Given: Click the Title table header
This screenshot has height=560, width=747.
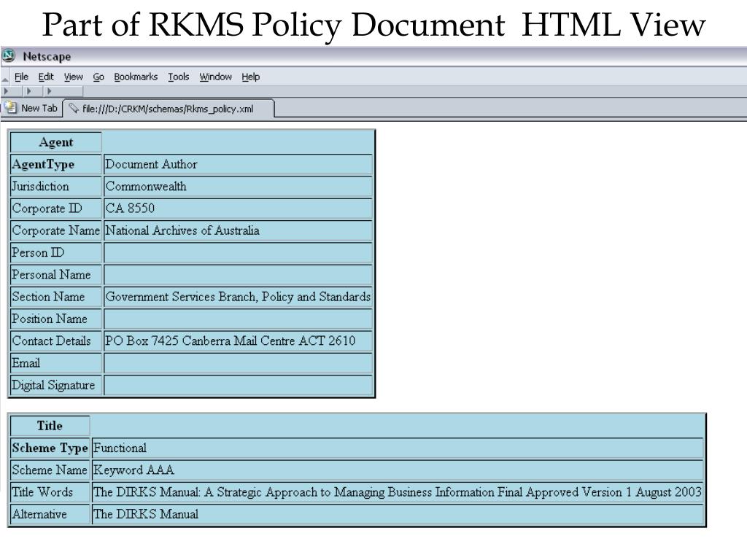Looking at the screenshot, I should point(50,426).
